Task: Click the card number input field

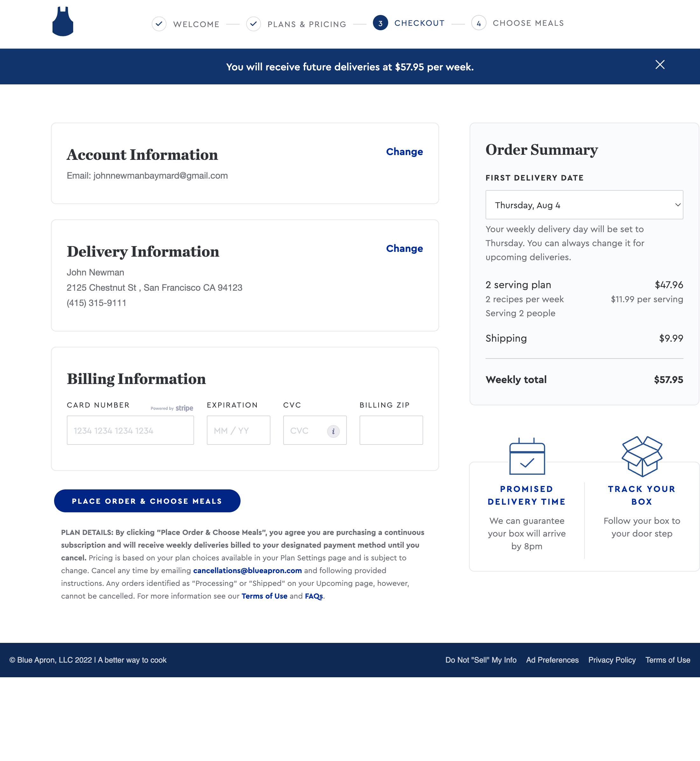Action: (130, 430)
